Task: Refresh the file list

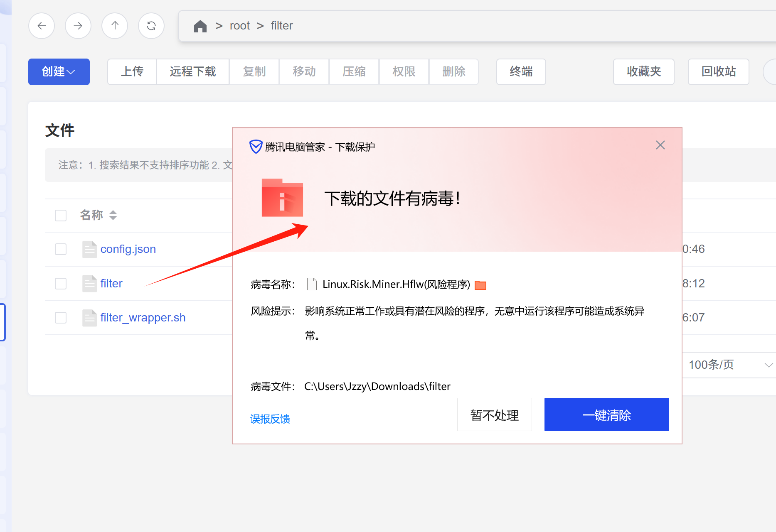Action: [151, 26]
